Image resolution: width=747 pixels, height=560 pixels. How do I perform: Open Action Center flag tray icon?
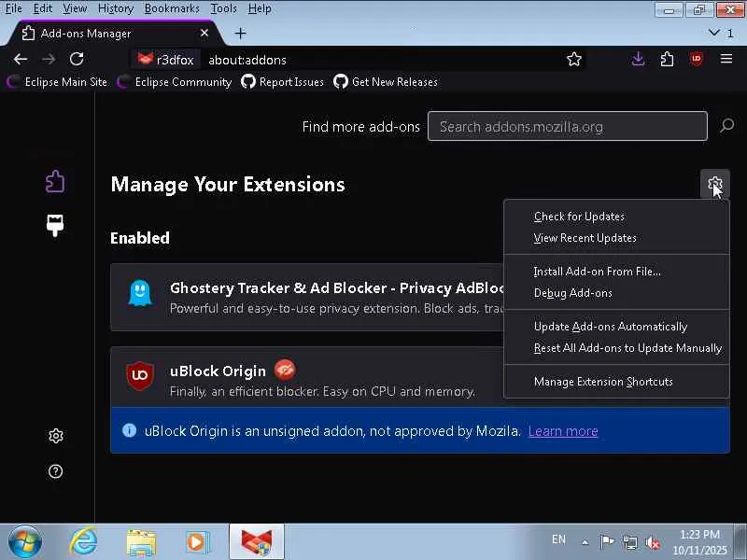pyautogui.click(x=607, y=542)
